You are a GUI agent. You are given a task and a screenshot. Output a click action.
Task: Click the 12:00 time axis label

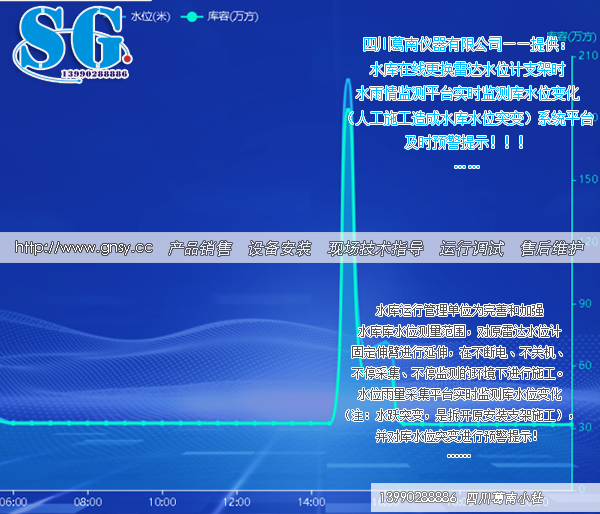point(236,501)
